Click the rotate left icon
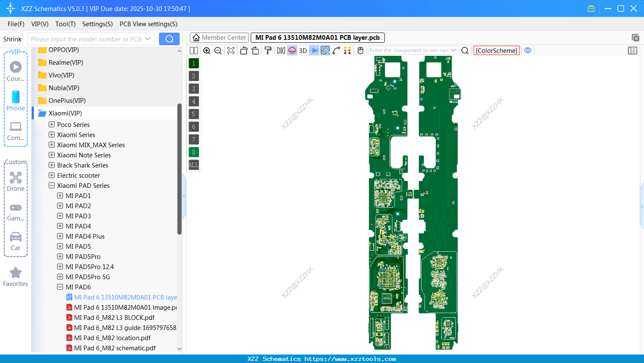 click(244, 50)
